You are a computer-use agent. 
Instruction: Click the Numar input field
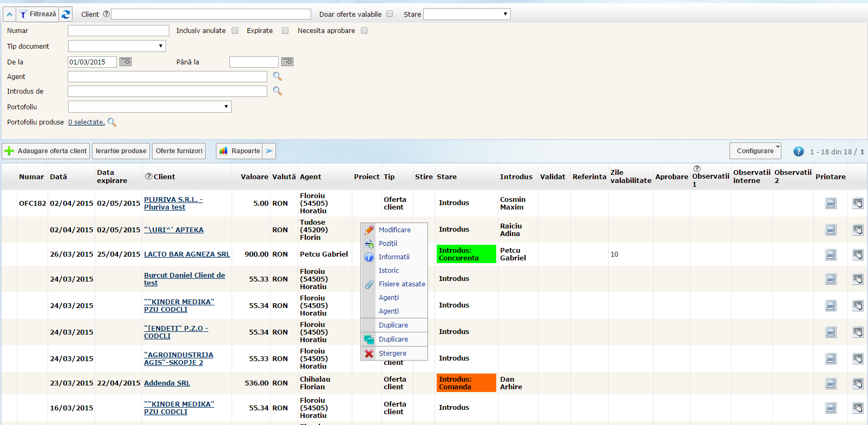tap(118, 31)
